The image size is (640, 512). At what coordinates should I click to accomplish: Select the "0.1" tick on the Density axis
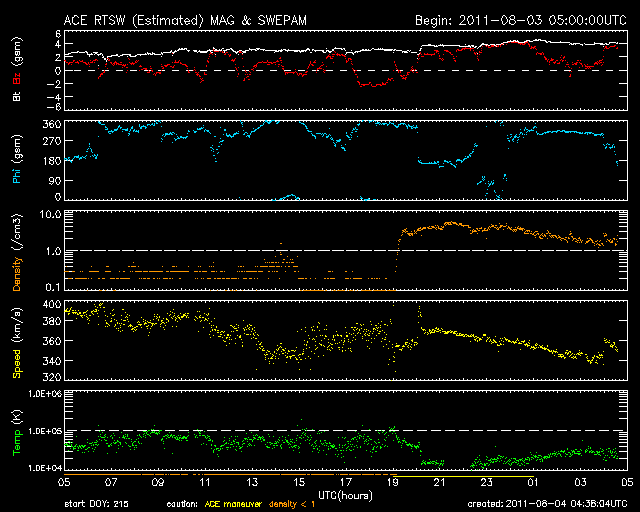pos(53,287)
